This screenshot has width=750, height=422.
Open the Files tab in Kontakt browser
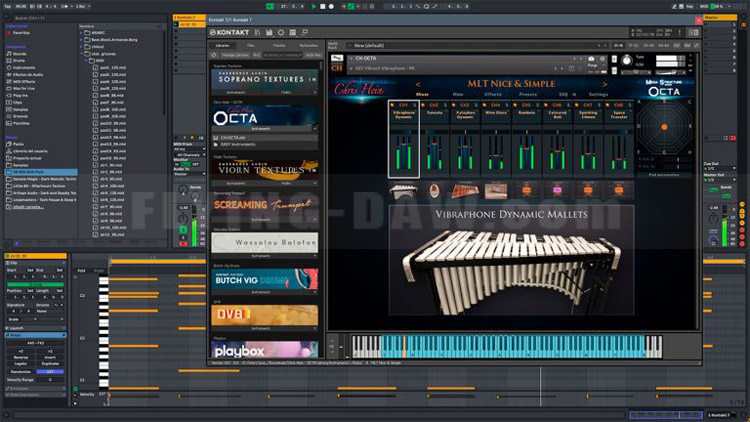click(251, 45)
